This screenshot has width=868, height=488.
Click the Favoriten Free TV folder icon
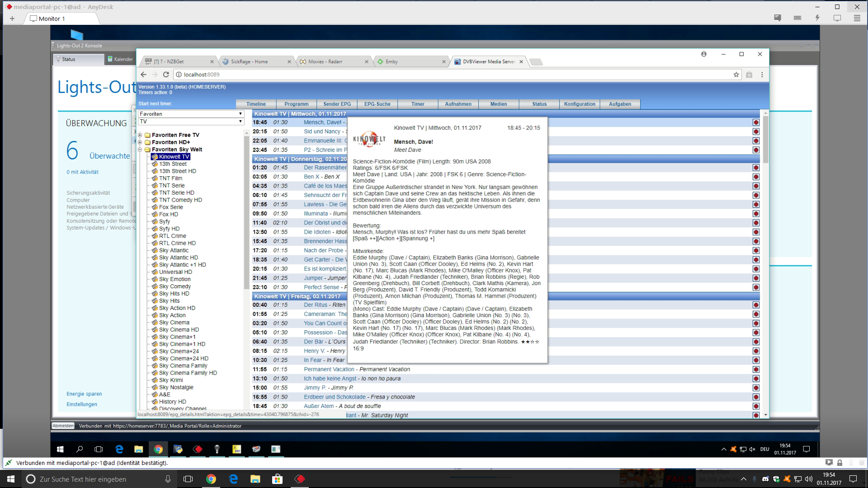coord(147,135)
